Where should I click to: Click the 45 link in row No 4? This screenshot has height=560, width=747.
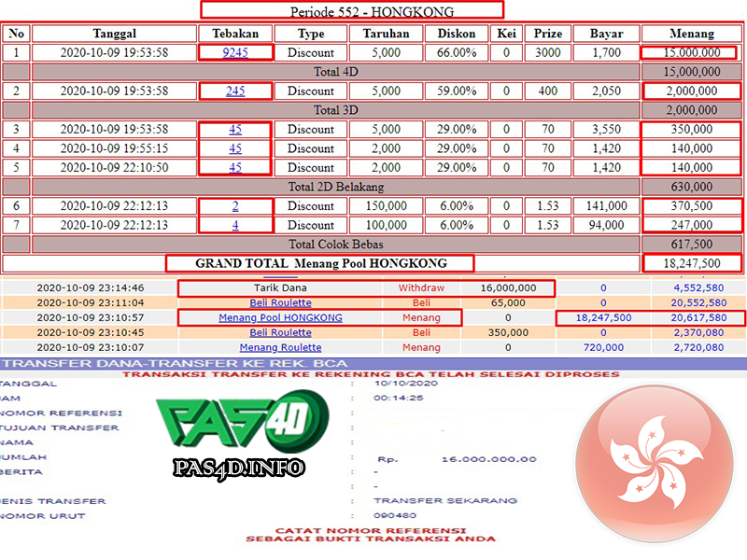click(x=235, y=148)
